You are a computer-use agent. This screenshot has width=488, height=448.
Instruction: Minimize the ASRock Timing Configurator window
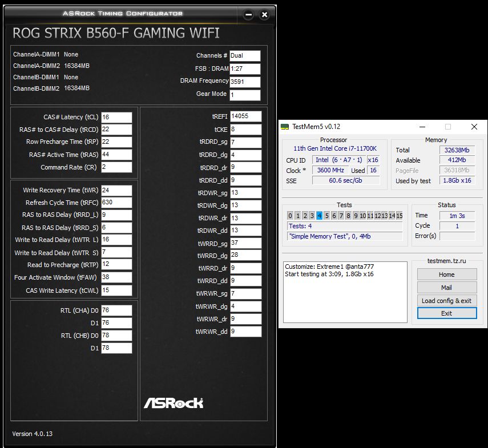[248, 15]
